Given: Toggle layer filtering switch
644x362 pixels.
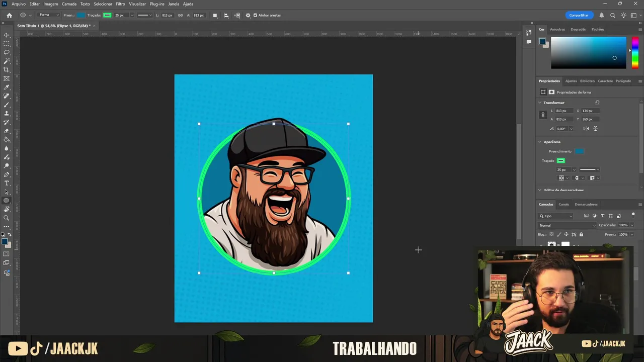Looking at the screenshot, I should [x=633, y=215].
